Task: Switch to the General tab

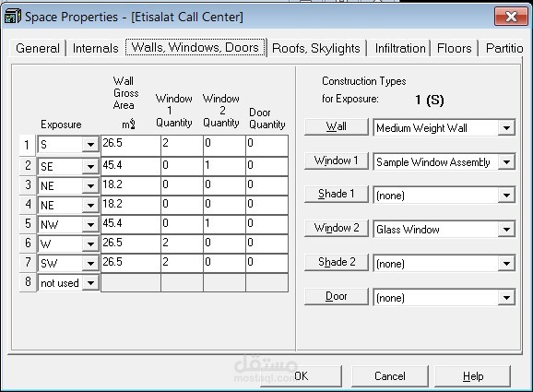Action: pyautogui.click(x=38, y=48)
